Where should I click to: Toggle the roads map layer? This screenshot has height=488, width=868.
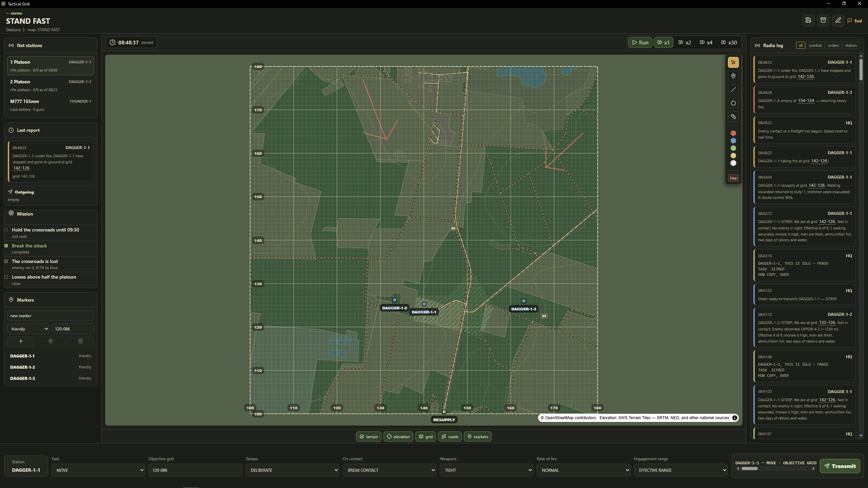point(450,436)
